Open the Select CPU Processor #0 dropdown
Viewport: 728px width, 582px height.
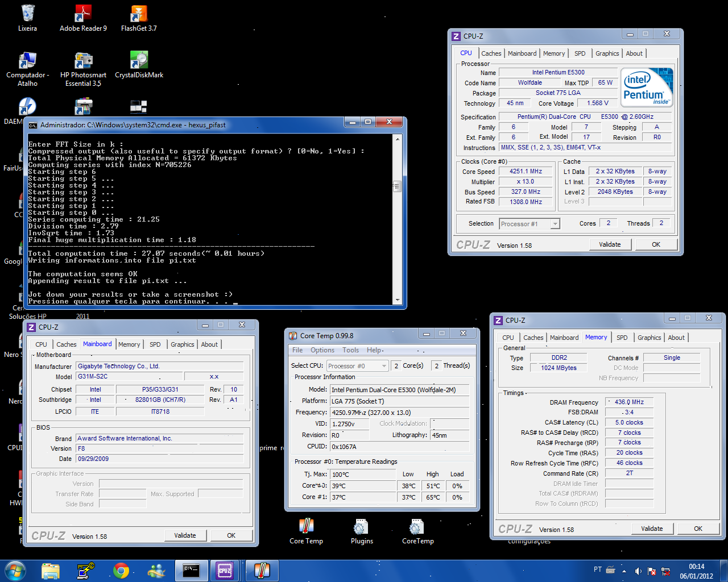(x=357, y=366)
